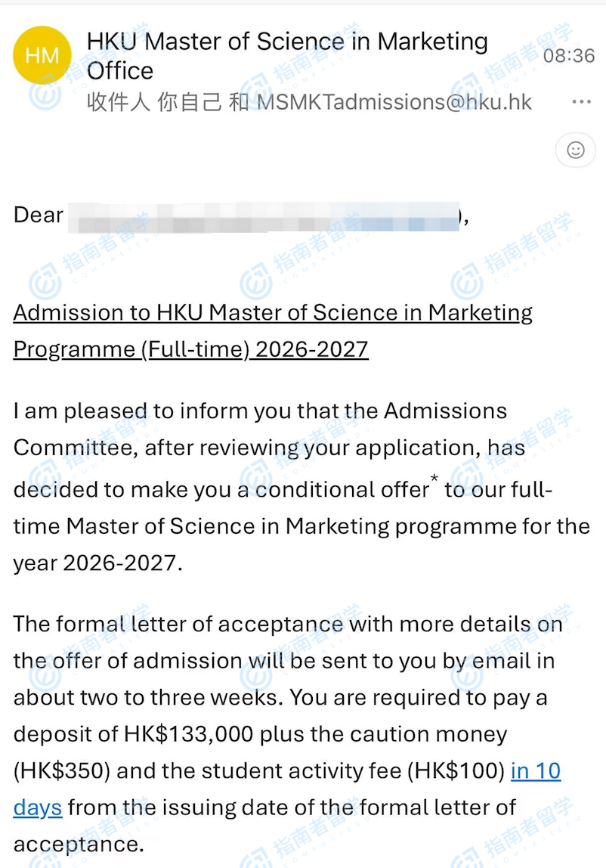The width and height of the screenshot is (606, 868).
Task: Click the blurred recipient name after Dear
Action: point(264,216)
